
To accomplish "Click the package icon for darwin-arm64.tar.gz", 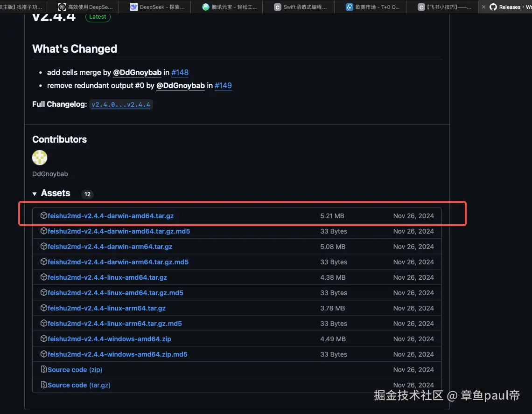I will tap(43, 247).
